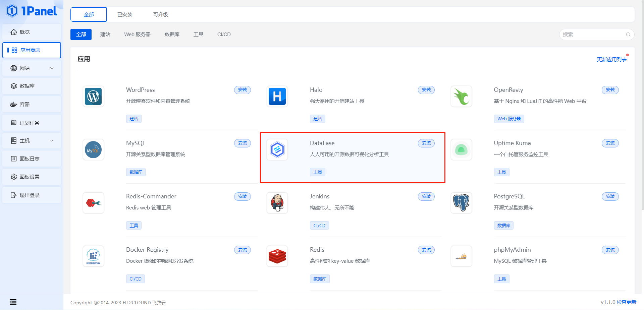Expand the 网站 sidebar submenu arrow
The width and height of the screenshot is (644, 310).
pyautogui.click(x=52, y=68)
